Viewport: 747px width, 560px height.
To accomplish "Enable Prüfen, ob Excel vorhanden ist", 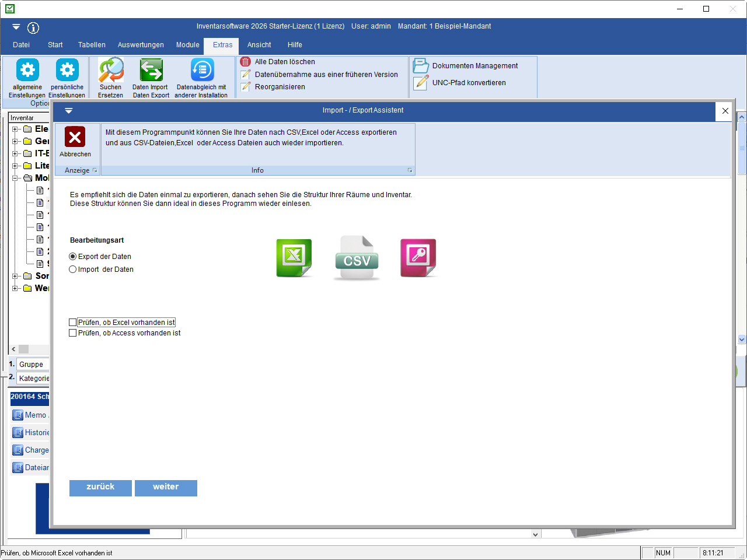I will click(73, 323).
